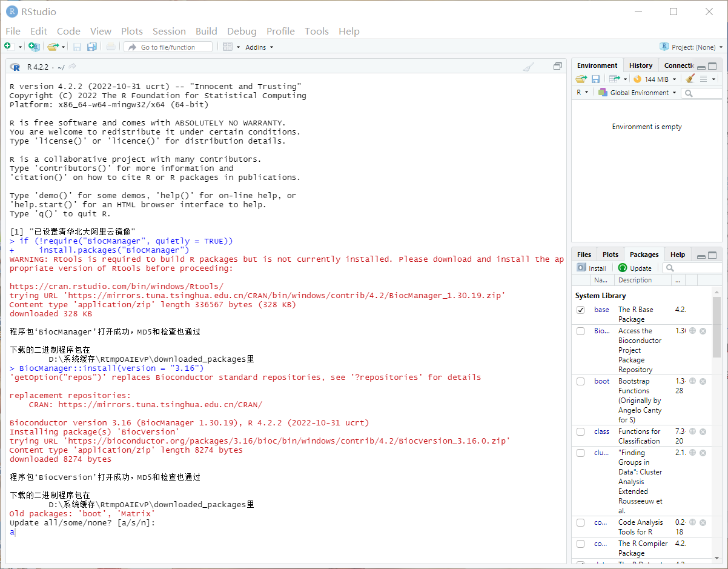Check the BiocManager (Bio...) package checkbox
This screenshot has width=728, height=569.
pos(581,331)
